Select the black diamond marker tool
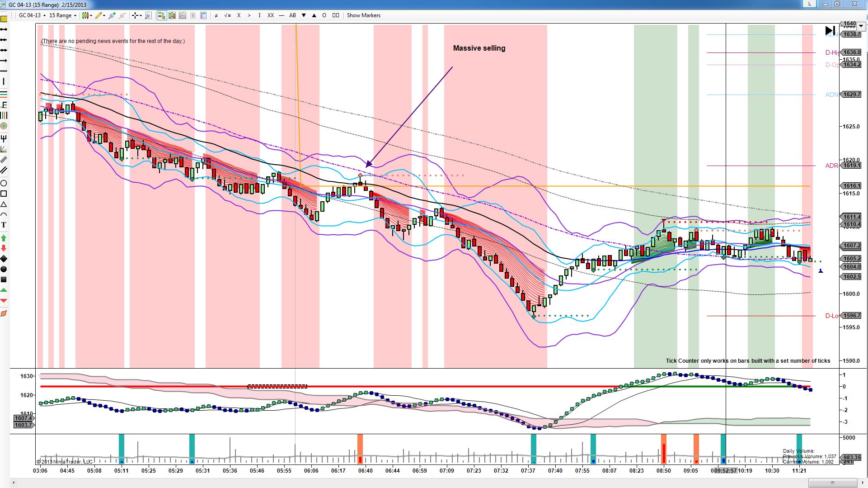 (x=4, y=259)
